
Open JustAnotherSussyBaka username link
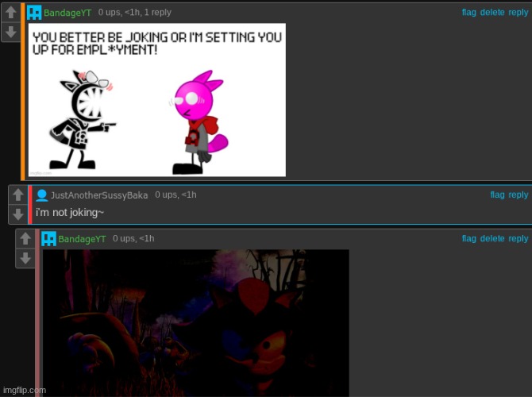[99, 195]
